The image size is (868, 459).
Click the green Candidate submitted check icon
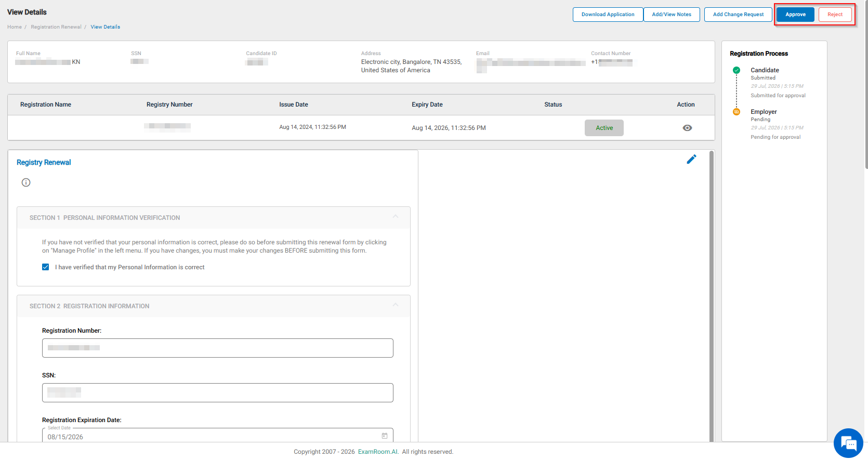point(737,70)
